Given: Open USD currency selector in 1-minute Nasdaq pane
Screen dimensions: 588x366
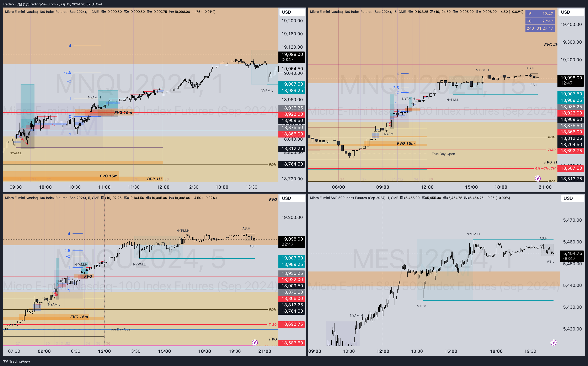Looking at the screenshot, I should (292, 12).
